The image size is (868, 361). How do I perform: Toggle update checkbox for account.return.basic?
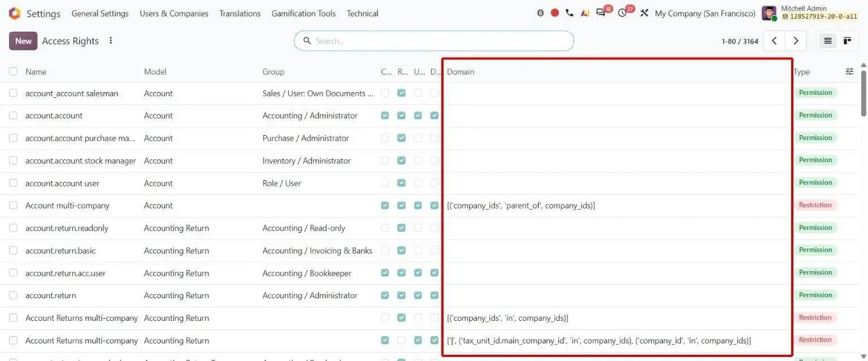pos(418,250)
